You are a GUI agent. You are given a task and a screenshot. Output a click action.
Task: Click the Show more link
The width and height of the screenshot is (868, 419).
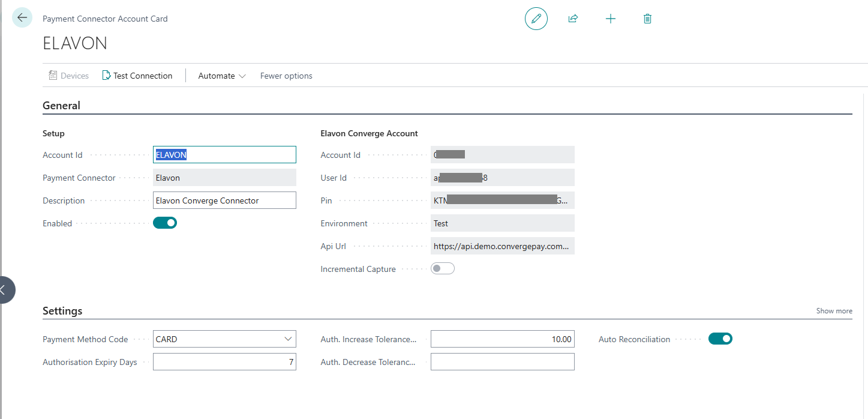834,311
